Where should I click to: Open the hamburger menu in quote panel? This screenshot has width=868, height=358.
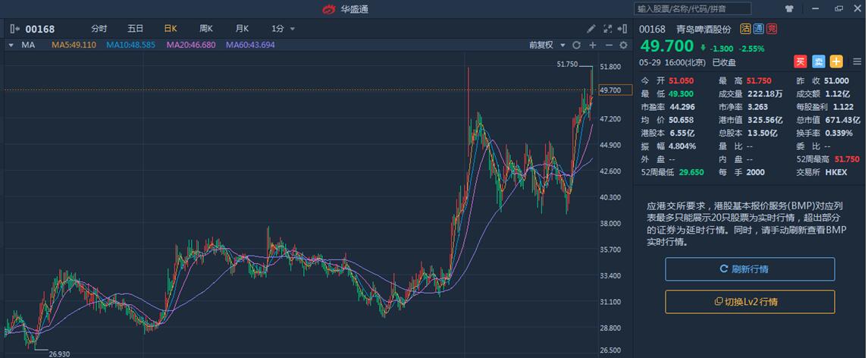pos(857,61)
